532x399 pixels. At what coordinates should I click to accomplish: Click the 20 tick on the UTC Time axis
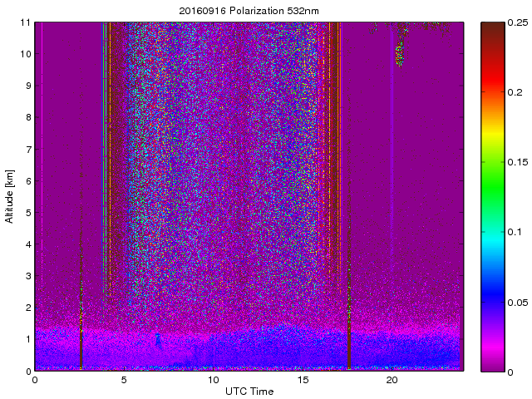(x=392, y=379)
